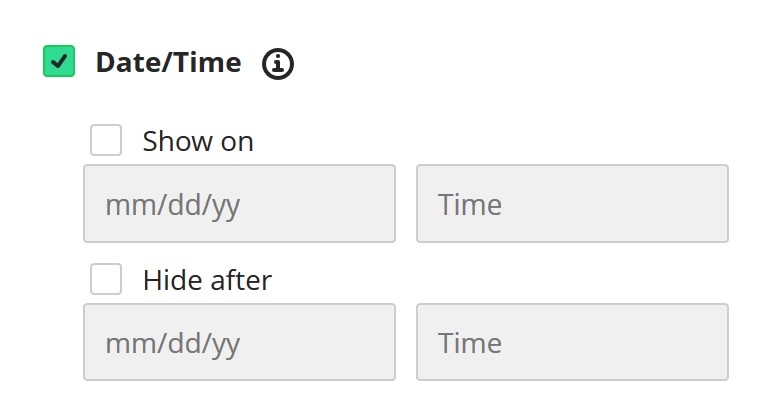758x406 pixels.
Task: Click the Show on Time field
Action: 572,203
